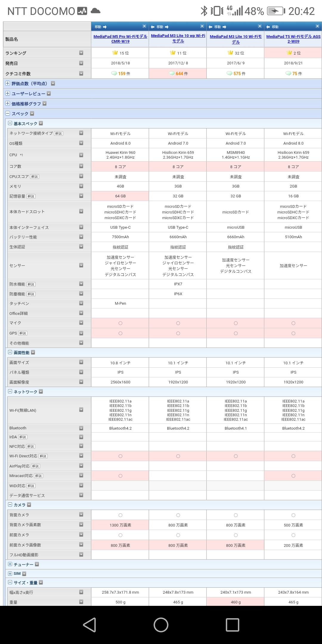Expand the ユーザーレビュー section
Image resolution: width=322 pixels, height=644 pixels.
click(x=8, y=93)
